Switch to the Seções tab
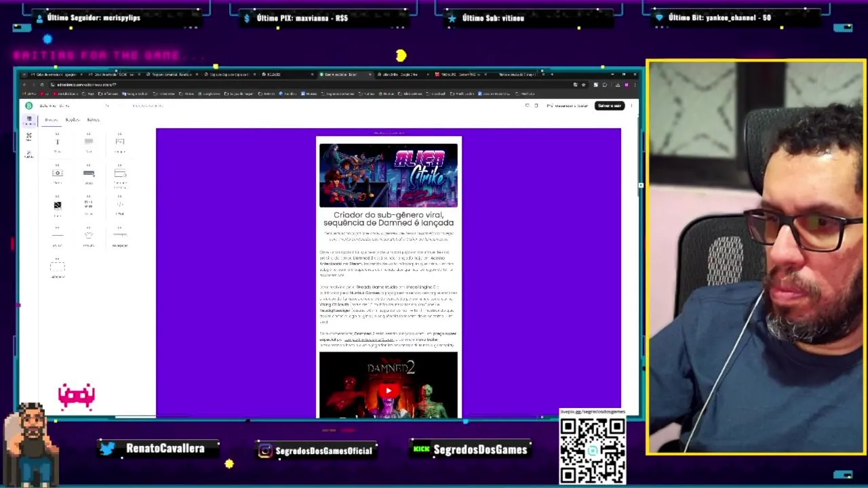The height and width of the screenshot is (488, 868). pos(73,120)
